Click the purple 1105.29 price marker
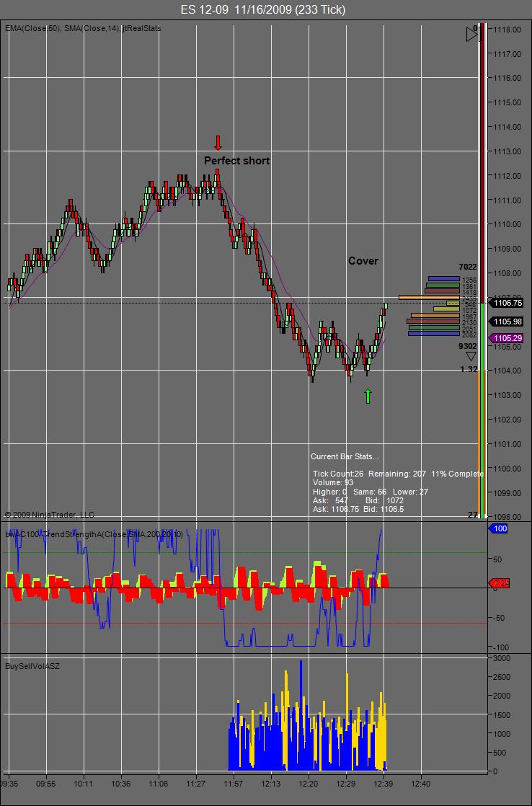This screenshot has height=806, width=532. pos(507,338)
